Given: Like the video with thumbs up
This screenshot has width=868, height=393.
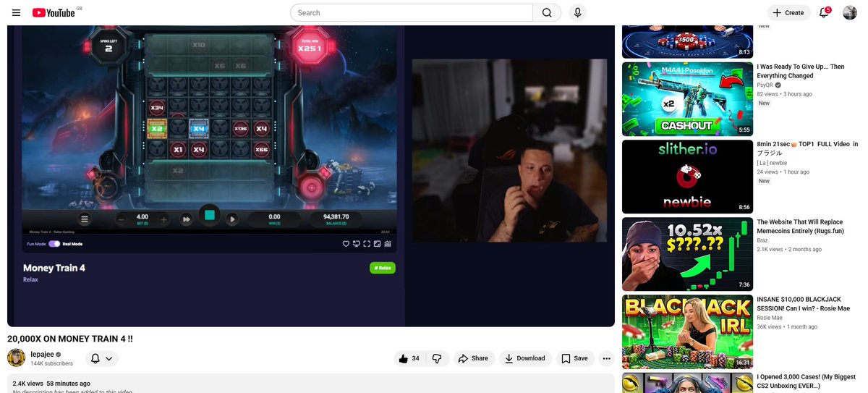Looking at the screenshot, I should (x=410, y=358).
